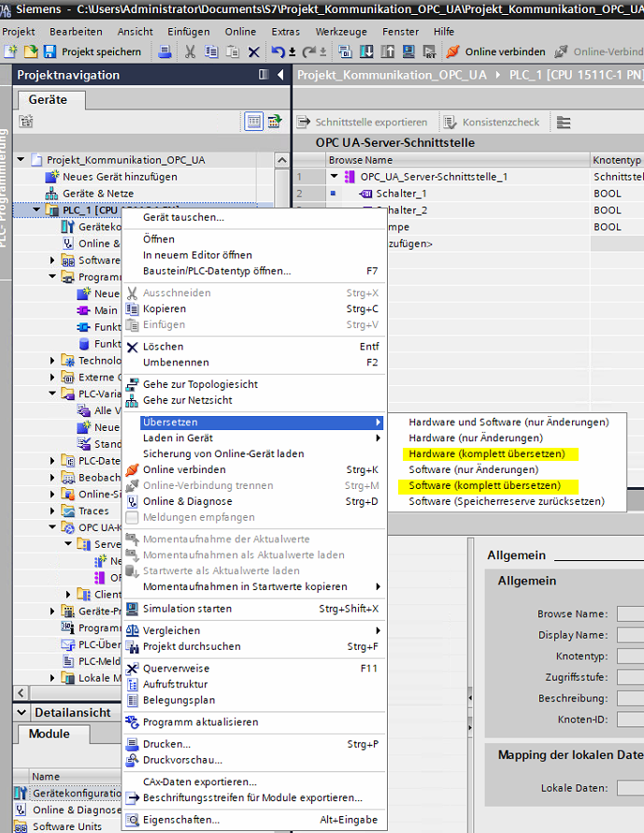Click the expand-all rows icon beside Konsistenzcheck
The height and width of the screenshot is (833, 644).
coord(564,122)
